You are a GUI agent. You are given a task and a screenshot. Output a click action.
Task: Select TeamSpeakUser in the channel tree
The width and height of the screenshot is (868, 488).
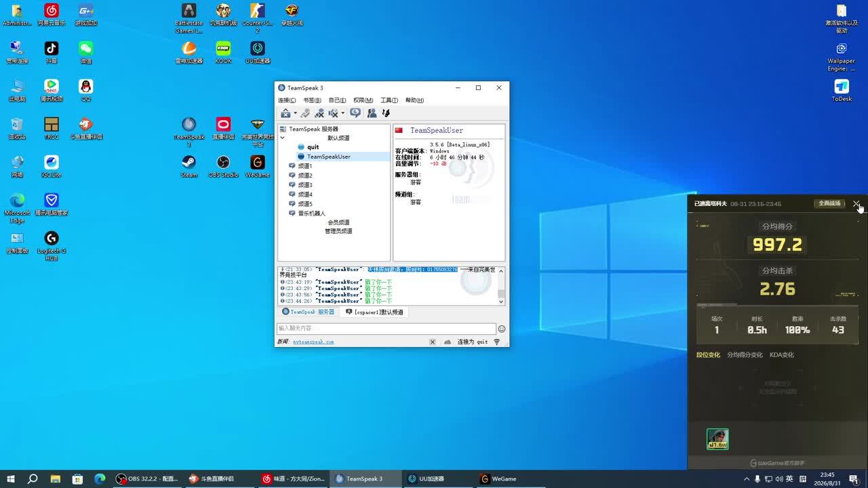pyautogui.click(x=328, y=157)
